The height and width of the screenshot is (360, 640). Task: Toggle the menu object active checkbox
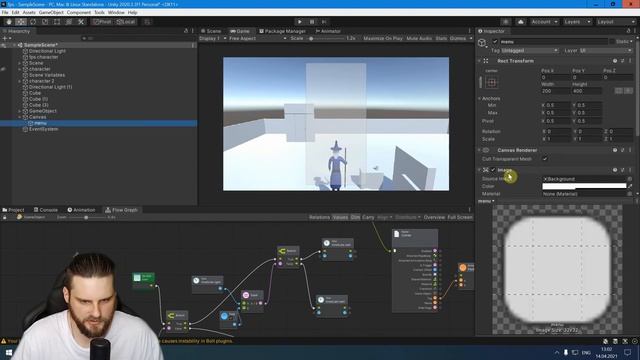495,42
